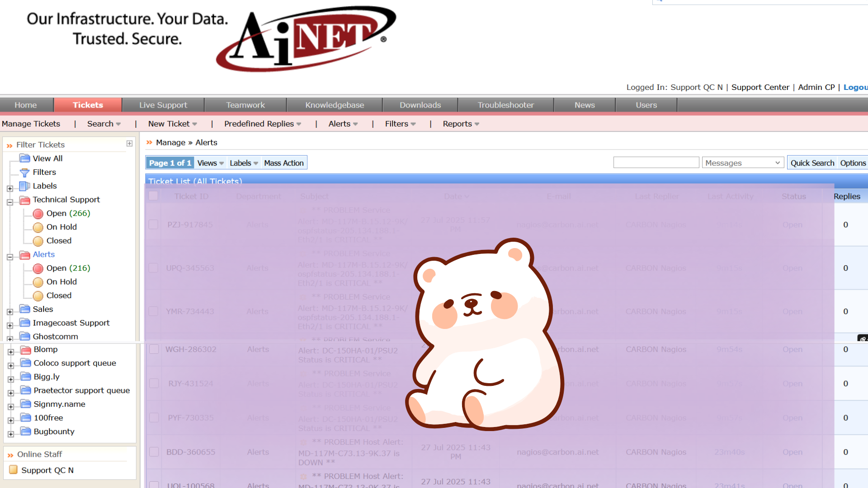Select the Praetector support queue folder icon
This screenshot has width=868, height=488.
click(26, 390)
